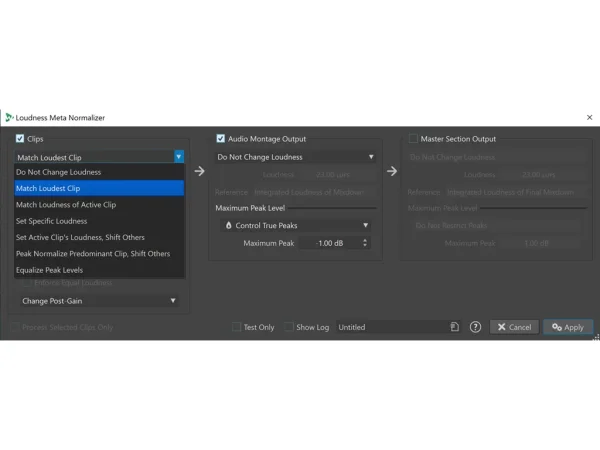This screenshot has width=600, height=450.
Task: Click the presets icon beside Untitled field
Action: click(454, 327)
